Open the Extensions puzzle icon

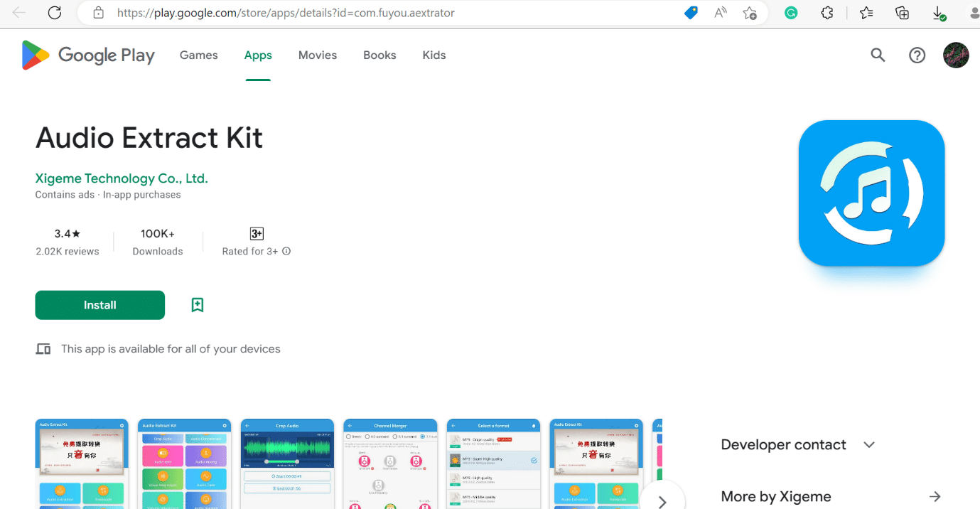pos(827,13)
